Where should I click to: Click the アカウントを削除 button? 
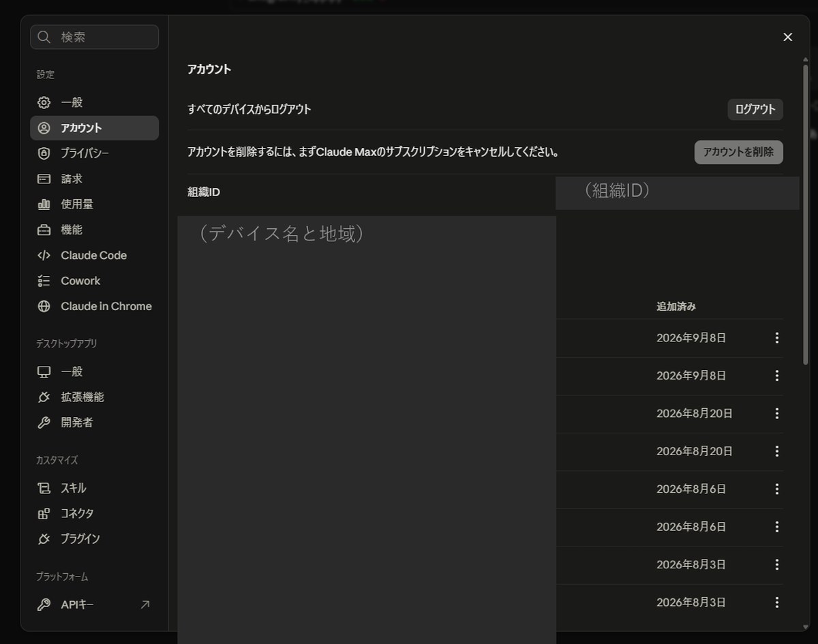coord(738,152)
